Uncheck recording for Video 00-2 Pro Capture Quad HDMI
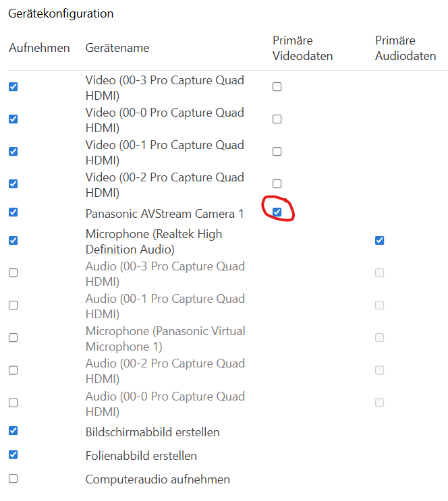Image resolution: width=448 pixels, height=501 pixels. [13, 183]
